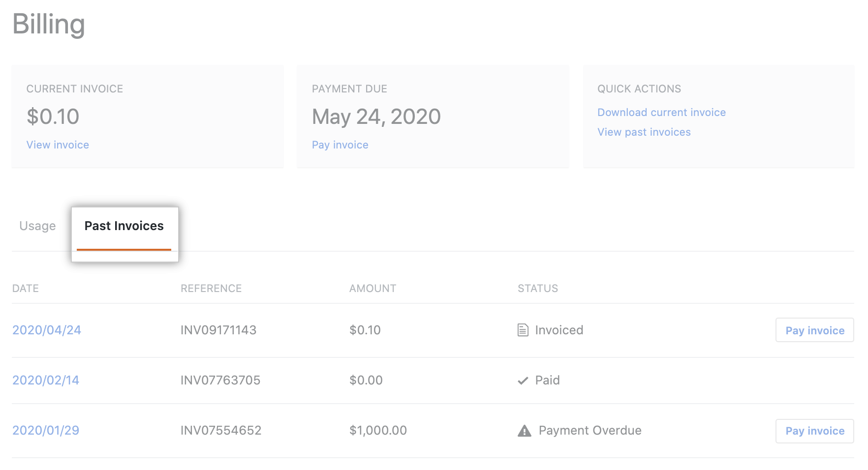The image size is (868, 470).
Task: Click the Paid checkmark icon
Action: pyautogui.click(x=523, y=381)
